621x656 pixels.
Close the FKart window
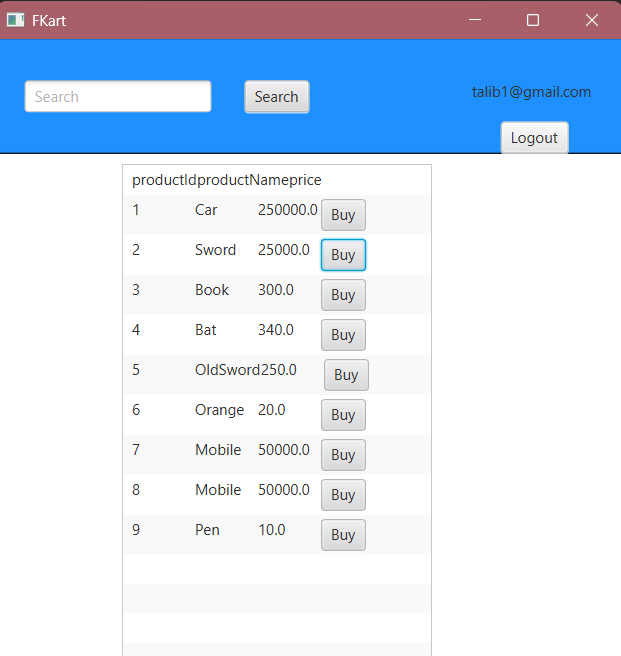pos(592,20)
